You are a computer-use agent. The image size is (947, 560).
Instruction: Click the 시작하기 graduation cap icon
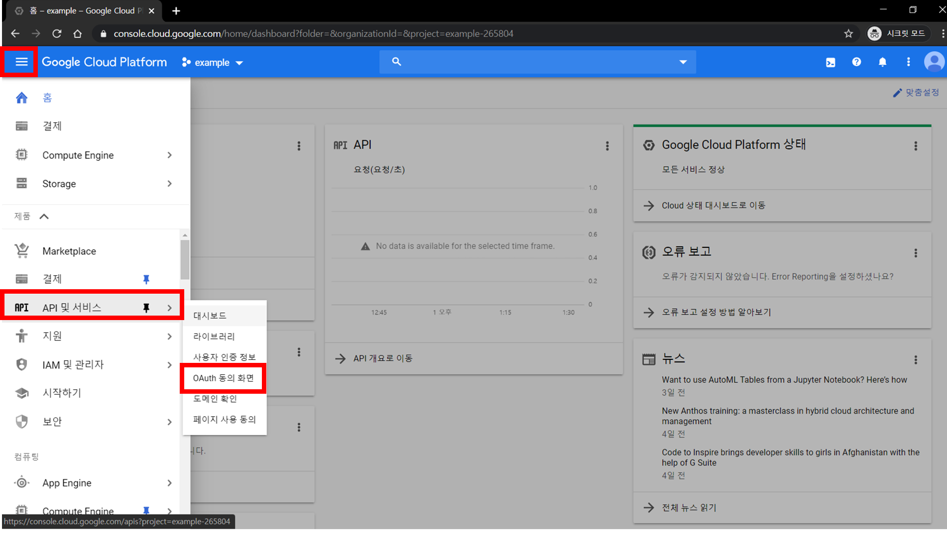21,393
